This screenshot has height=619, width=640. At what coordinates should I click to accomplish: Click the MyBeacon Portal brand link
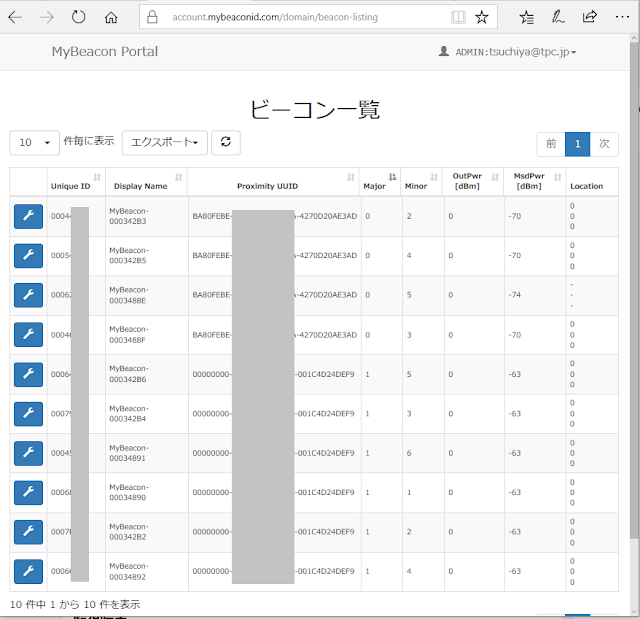click(x=104, y=51)
